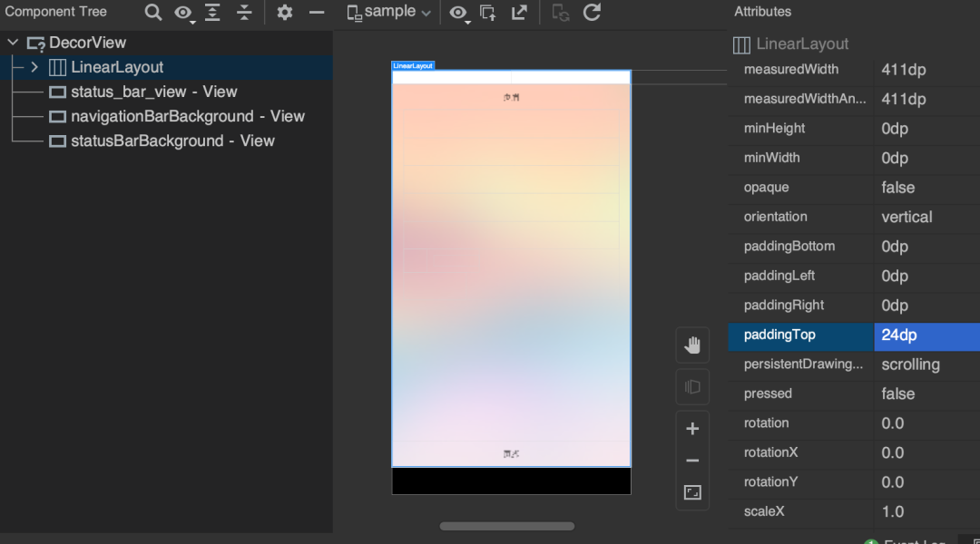Screen dimensions: 980x544
Task: Click the Expand All icon in Component Tree
Action: pos(213,13)
